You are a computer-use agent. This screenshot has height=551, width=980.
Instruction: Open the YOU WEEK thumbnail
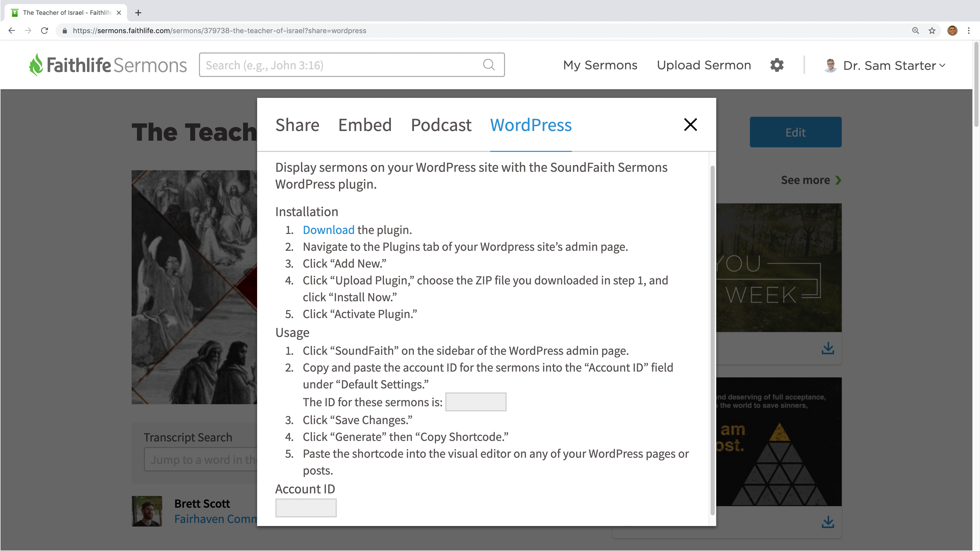click(x=779, y=268)
